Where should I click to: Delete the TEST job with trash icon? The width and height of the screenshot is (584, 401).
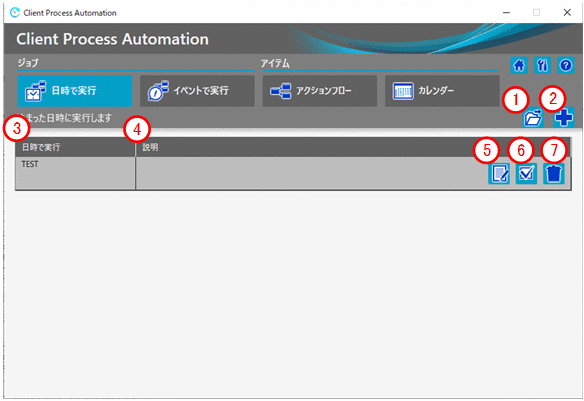[x=553, y=174]
